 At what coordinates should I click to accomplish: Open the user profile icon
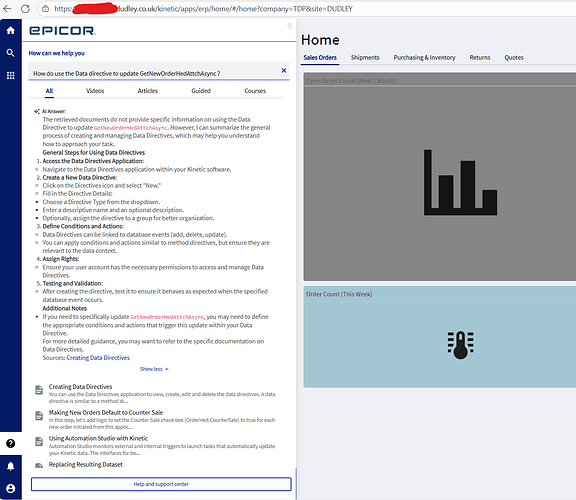[11, 489]
